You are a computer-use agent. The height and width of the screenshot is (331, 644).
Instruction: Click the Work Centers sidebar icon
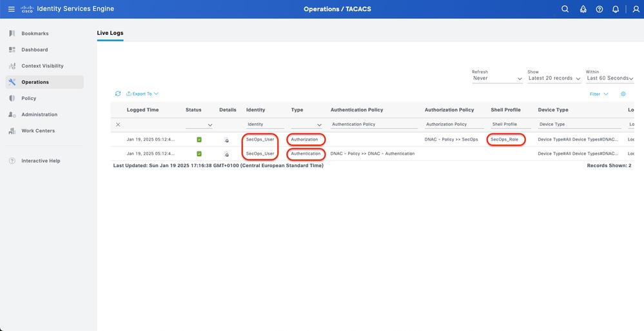click(x=12, y=131)
